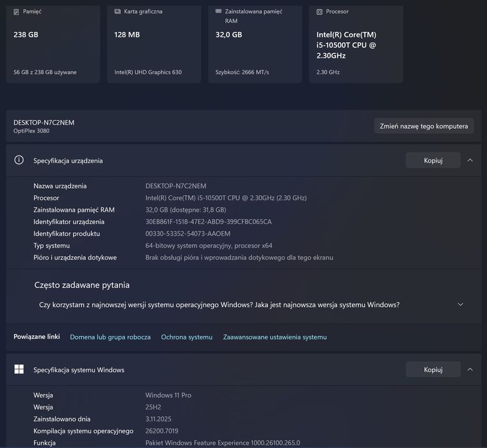Click the info icon by Specyfikacja urządzenia

click(x=19, y=161)
